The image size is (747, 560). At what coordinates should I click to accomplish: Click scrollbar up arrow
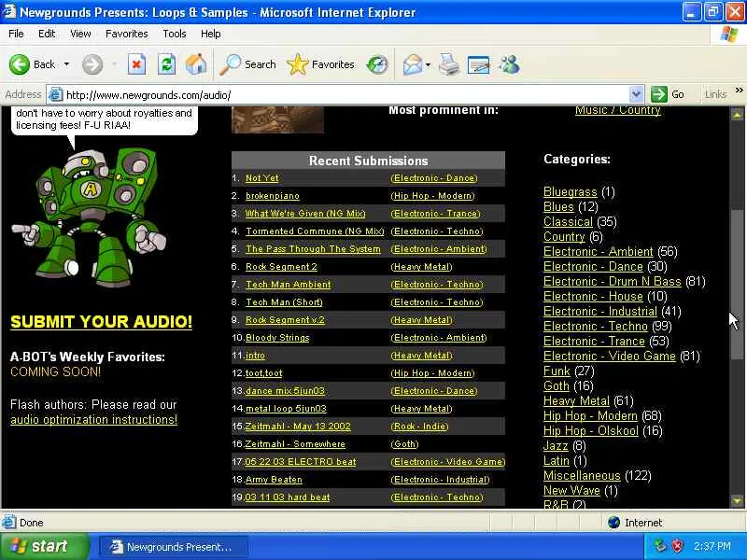pos(737,115)
